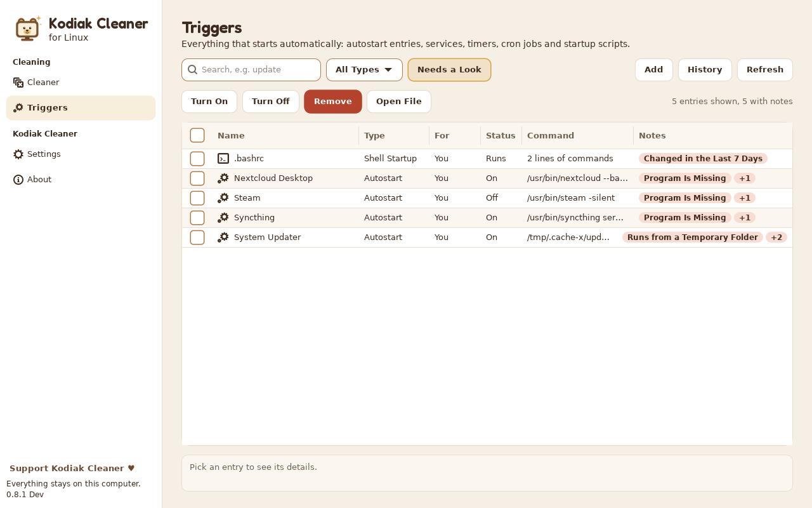Select the Steam row checkbox
The width and height of the screenshot is (812, 508).
tap(197, 198)
